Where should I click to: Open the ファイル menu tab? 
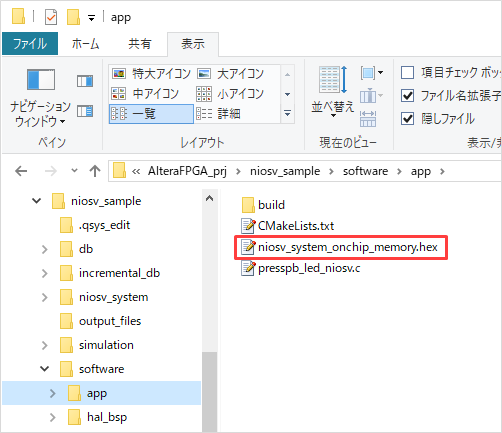[x=30, y=44]
